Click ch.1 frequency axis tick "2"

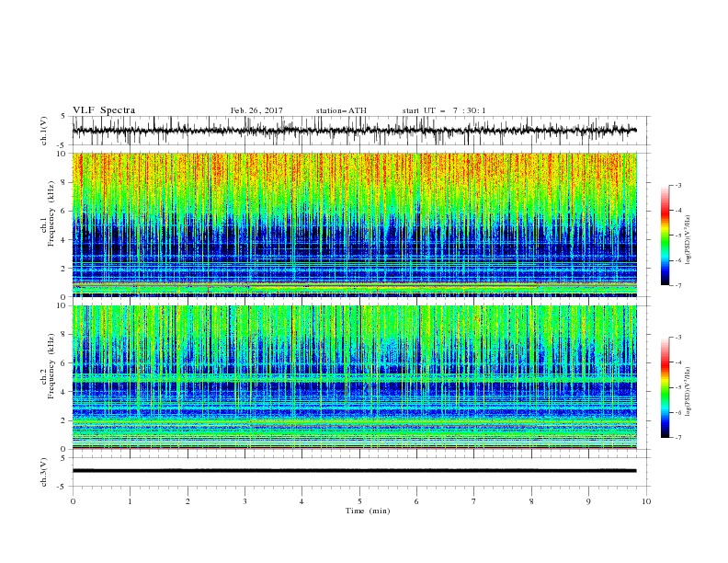click(64, 268)
